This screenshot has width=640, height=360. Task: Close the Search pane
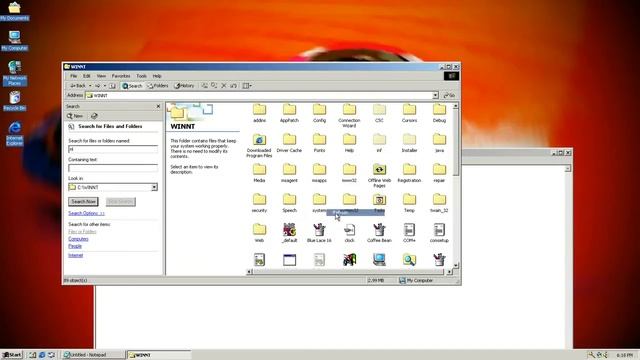point(158,106)
